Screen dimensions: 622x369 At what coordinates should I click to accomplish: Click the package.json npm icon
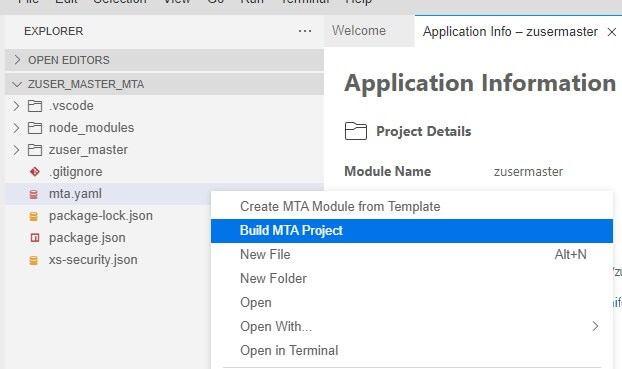[x=35, y=238]
